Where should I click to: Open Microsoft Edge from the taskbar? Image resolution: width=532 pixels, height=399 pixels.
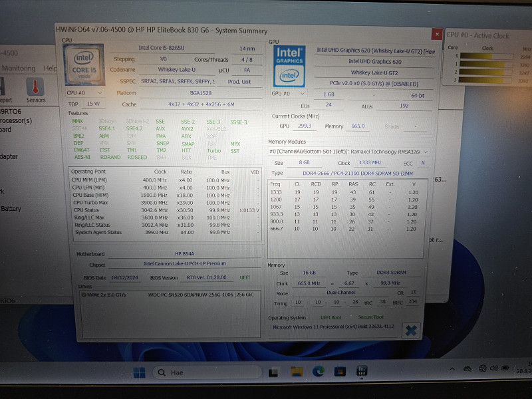[319, 372]
